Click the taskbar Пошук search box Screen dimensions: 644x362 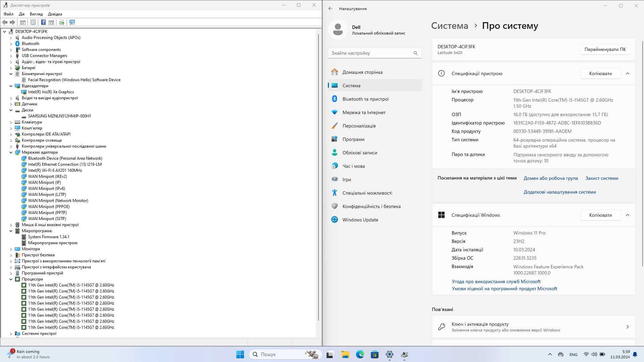tap(285, 354)
